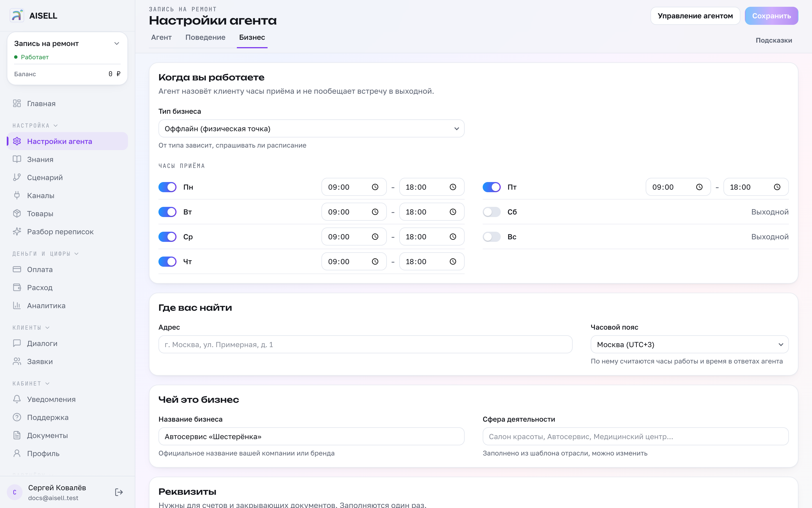The width and height of the screenshot is (812, 508).
Task: Click the Разбор переписок sparkle icon
Action: 17,232
